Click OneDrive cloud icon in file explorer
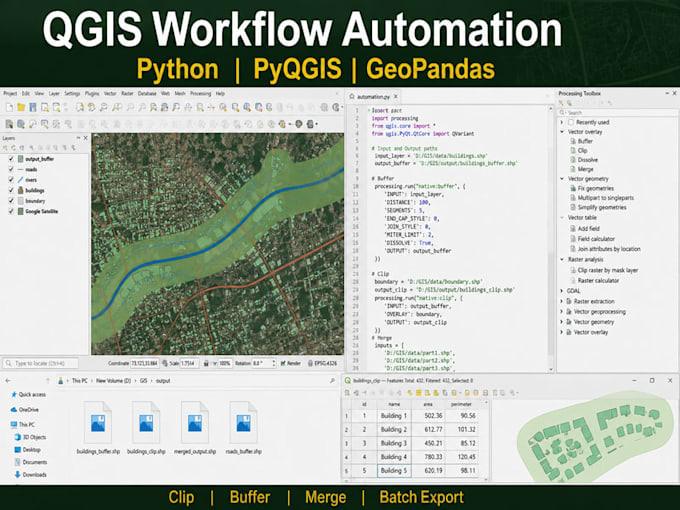 click(14, 409)
